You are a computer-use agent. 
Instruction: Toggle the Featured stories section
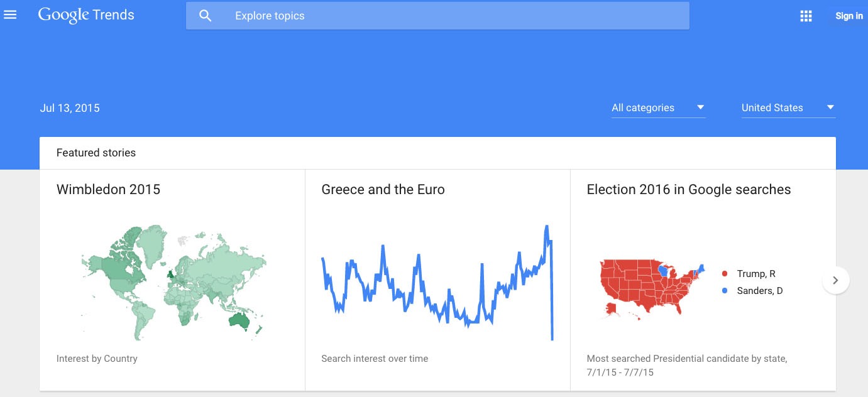[96, 153]
